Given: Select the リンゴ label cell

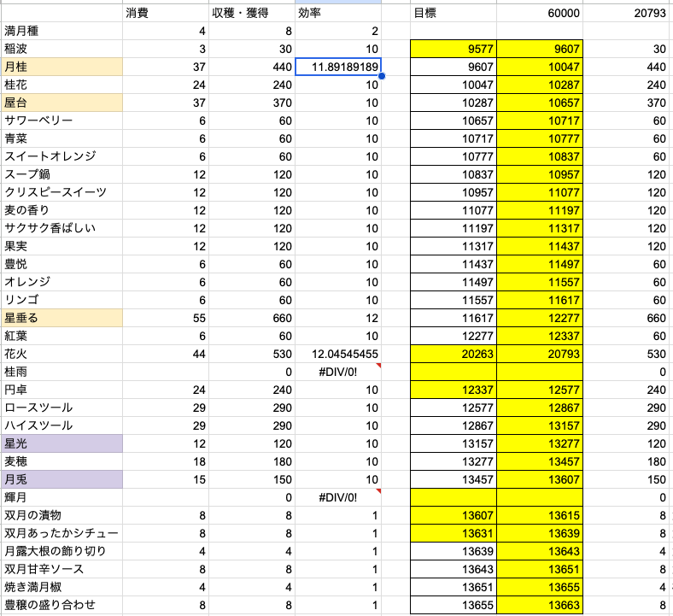Looking at the screenshot, I should pos(61,300).
